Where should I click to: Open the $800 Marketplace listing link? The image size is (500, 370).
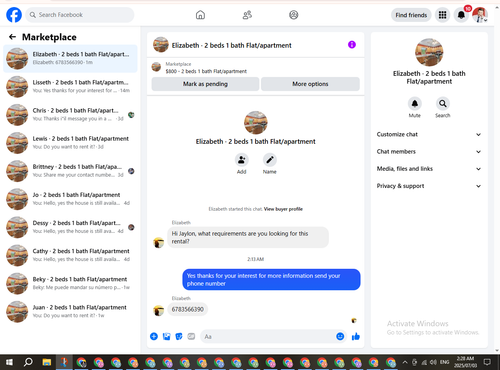pos(206,71)
